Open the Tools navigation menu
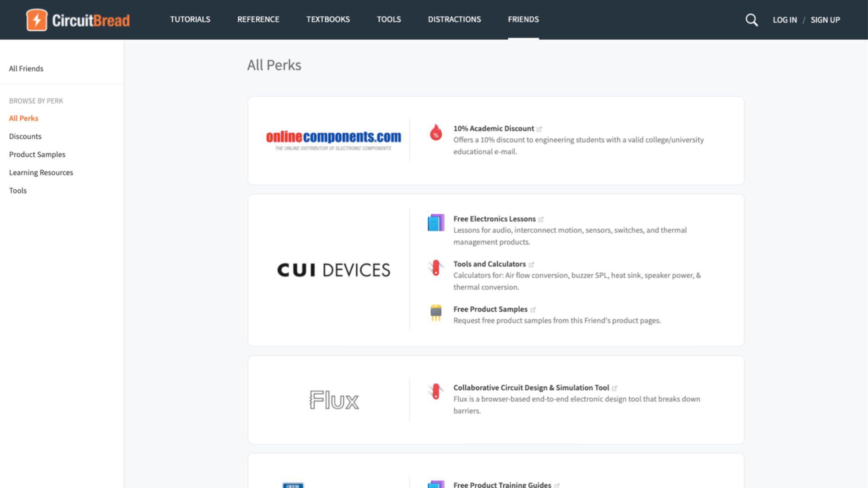Image resolution: width=868 pixels, height=488 pixels. [389, 19]
